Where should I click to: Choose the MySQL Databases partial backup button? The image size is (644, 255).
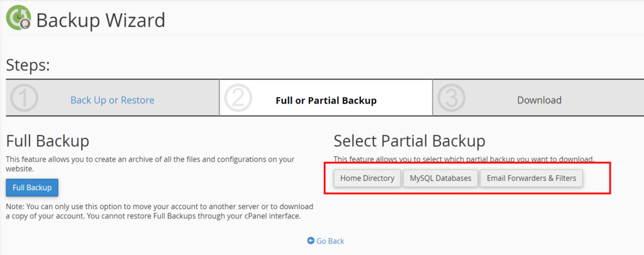pyautogui.click(x=440, y=178)
